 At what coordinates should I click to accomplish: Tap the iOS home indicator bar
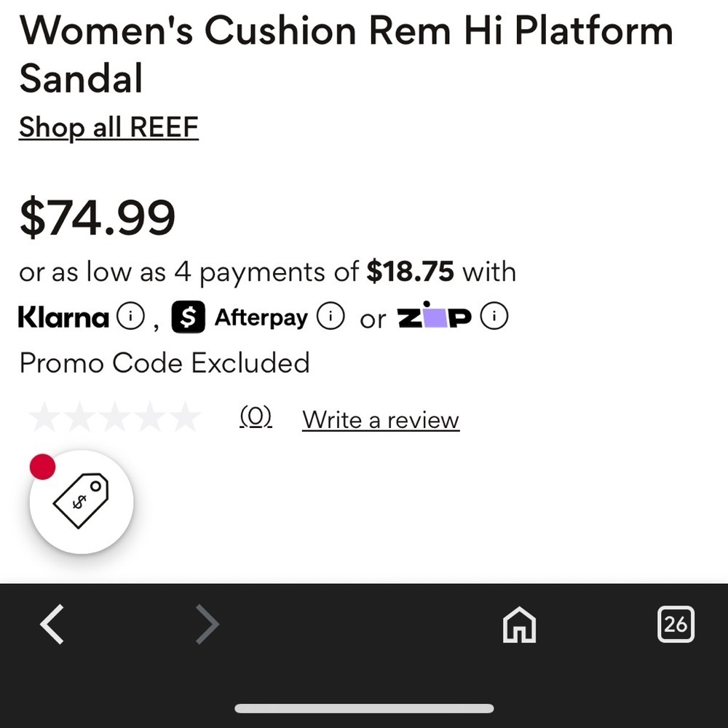point(364,708)
